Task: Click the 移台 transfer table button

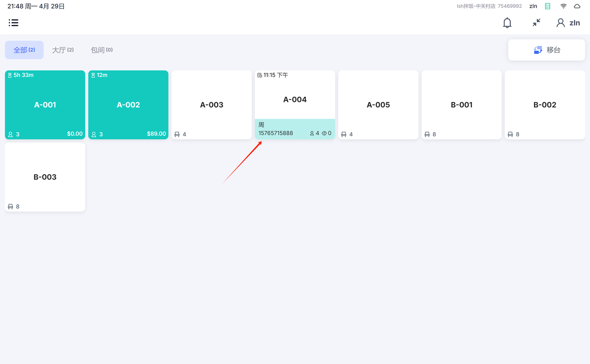Action: pyautogui.click(x=547, y=50)
